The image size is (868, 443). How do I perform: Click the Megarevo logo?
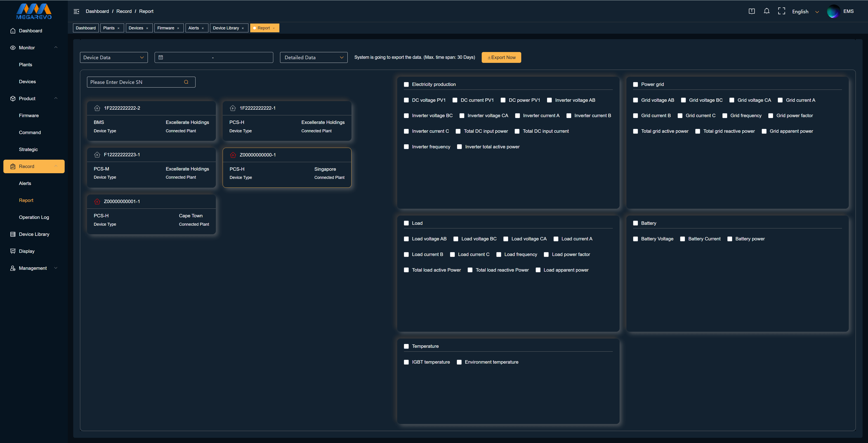click(x=34, y=12)
